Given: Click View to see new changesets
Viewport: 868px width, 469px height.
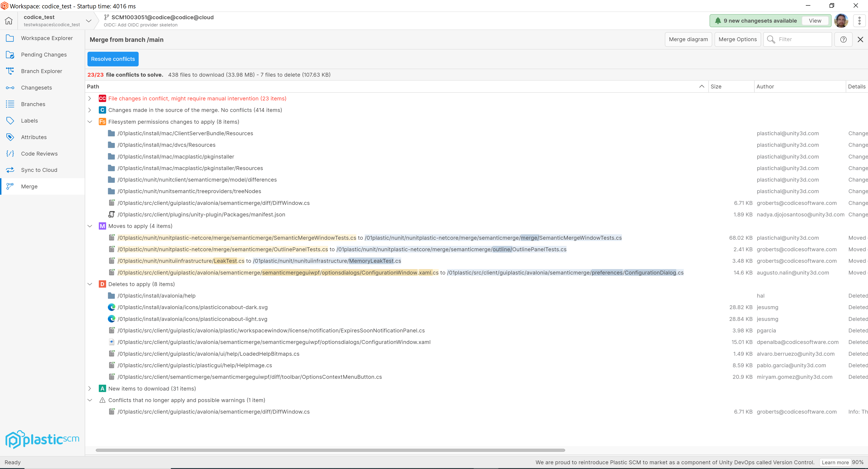Looking at the screenshot, I should 815,20.
